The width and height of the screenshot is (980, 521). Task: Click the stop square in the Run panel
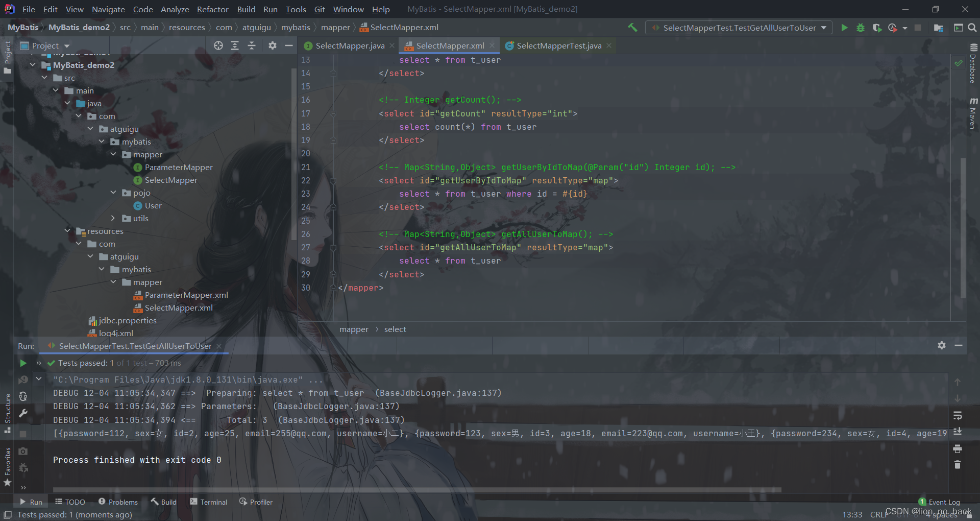point(23,434)
